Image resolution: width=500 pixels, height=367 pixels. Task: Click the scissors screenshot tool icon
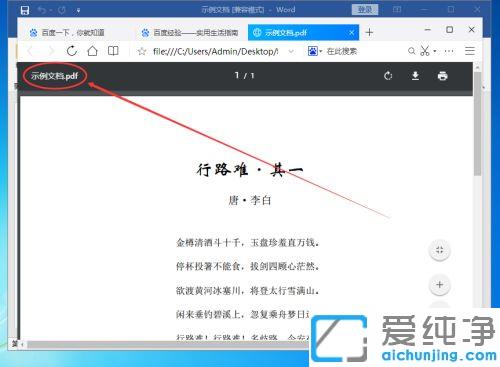pyautogui.click(x=425, y=51)
